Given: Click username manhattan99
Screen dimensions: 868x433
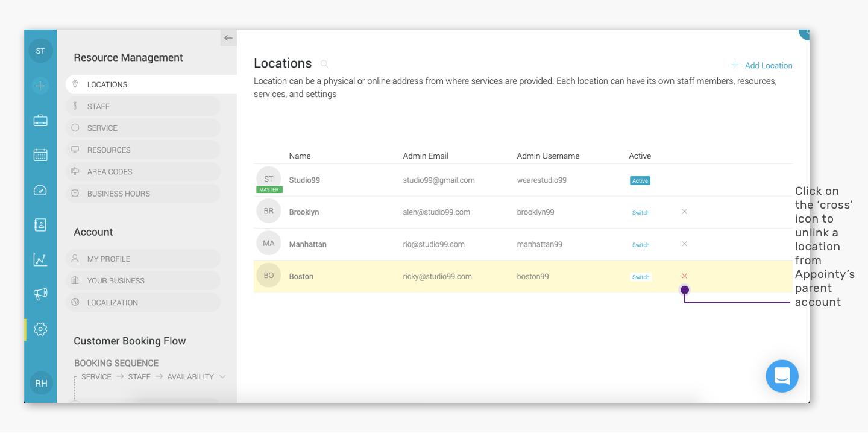Looking at the screenshot, I should pos(539,244).
